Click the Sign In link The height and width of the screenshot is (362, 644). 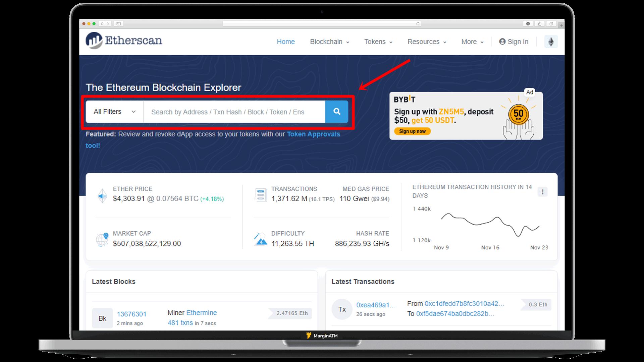[514, 42]
